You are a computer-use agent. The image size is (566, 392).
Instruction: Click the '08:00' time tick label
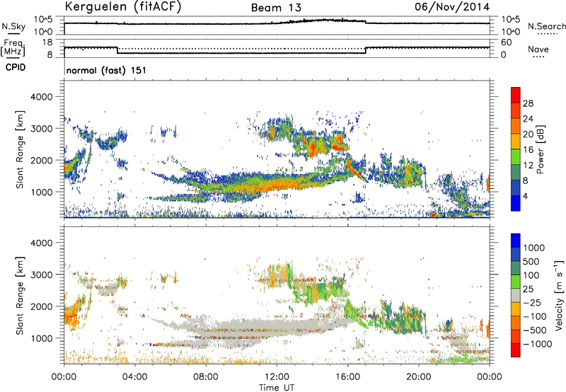pos(206,377)
